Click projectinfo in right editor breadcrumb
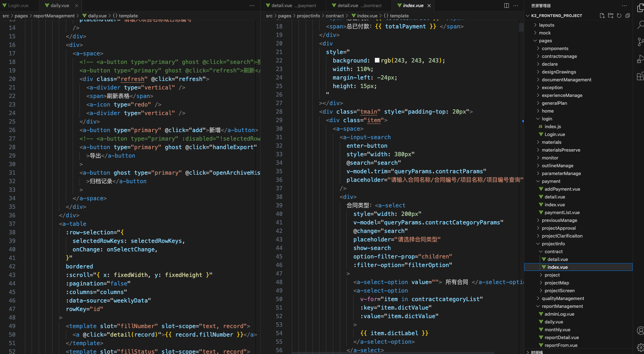This screenshot has height=354, width=644. click(308, 16)
